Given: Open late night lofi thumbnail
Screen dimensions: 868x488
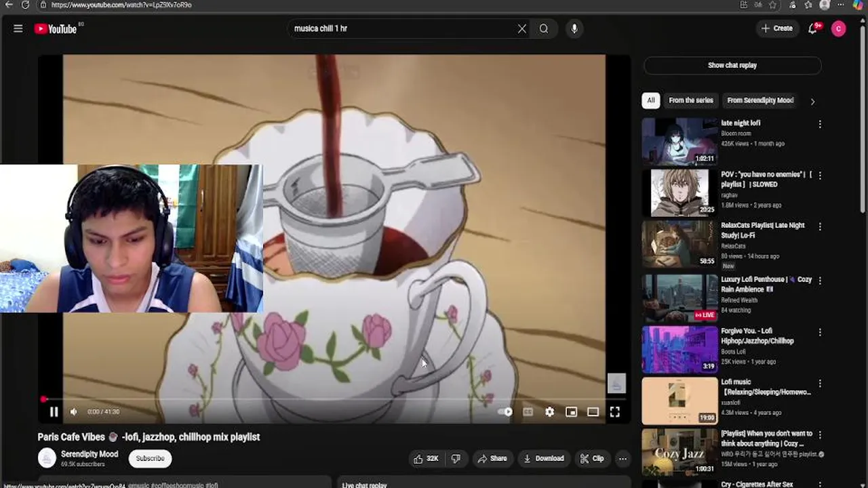Looking at the screenshot, I should 679,141.
